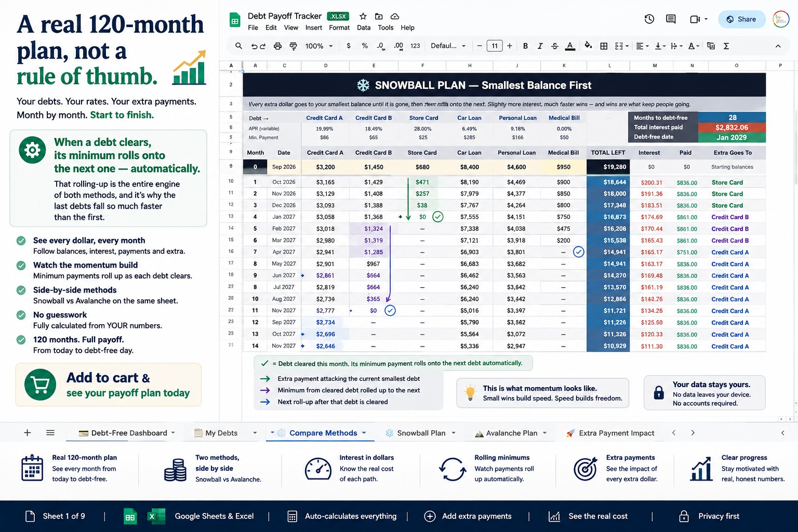Click the icon left of the sigma button
Screen dimensions: 798x532
tap(711, 46)
